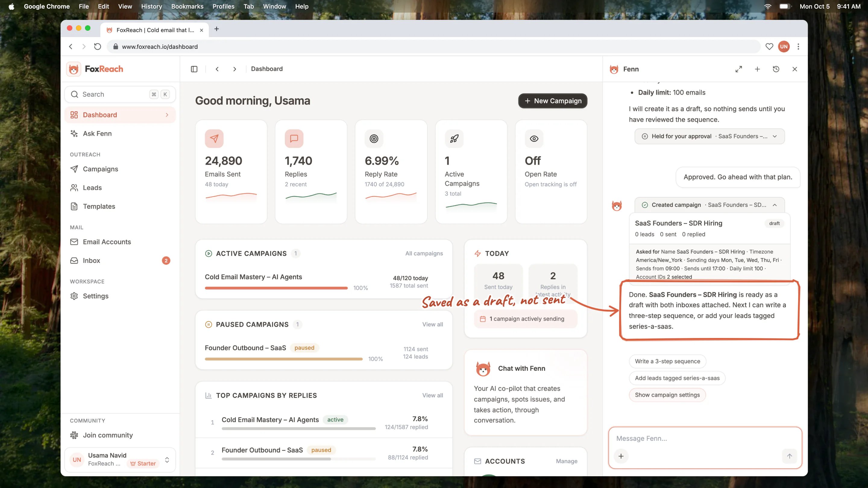Click the Open Rate eye icon
Viewport: 868px width, 488px height.
click(534, 139)
